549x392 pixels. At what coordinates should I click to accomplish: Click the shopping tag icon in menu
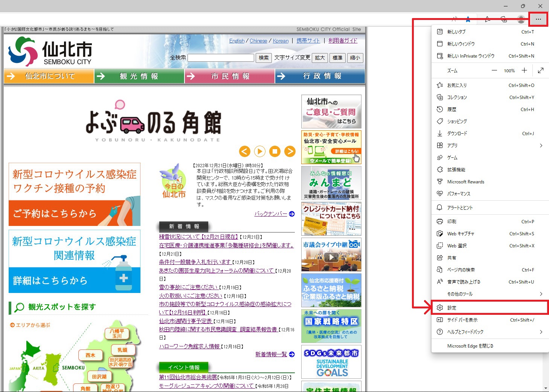(x=439, y=121)
